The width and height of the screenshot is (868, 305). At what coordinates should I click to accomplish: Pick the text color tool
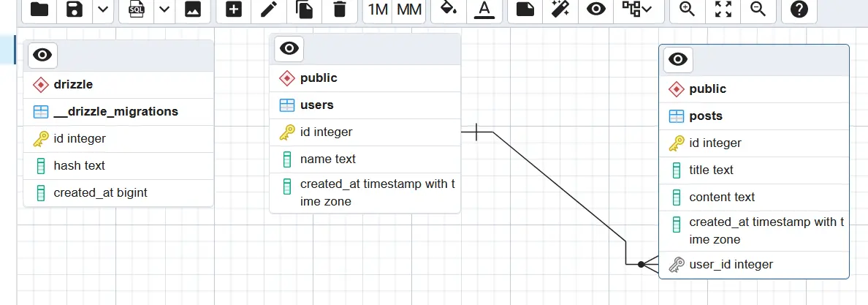tap(484, 10)
